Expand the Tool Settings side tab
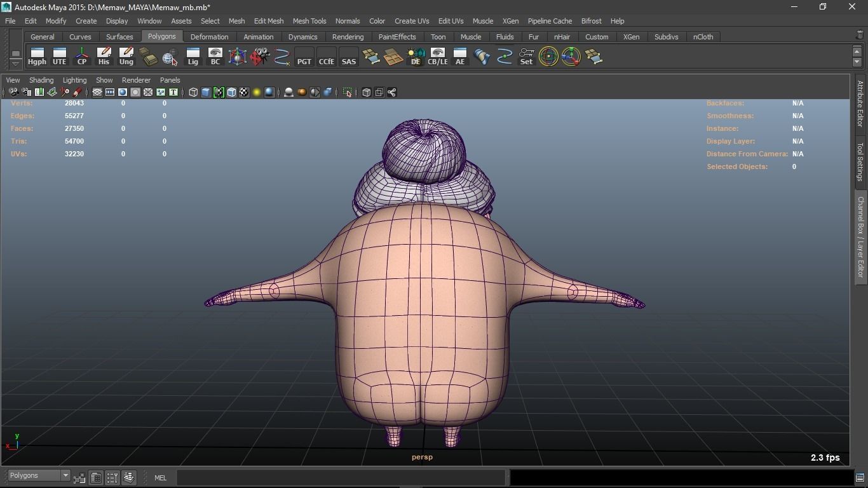 coord(860,161)
